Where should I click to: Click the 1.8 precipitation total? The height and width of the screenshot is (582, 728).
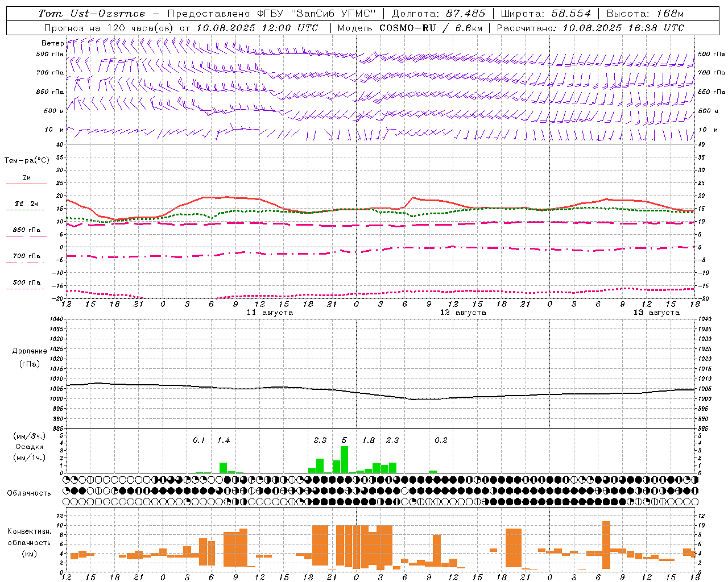(x=368, y=440)
